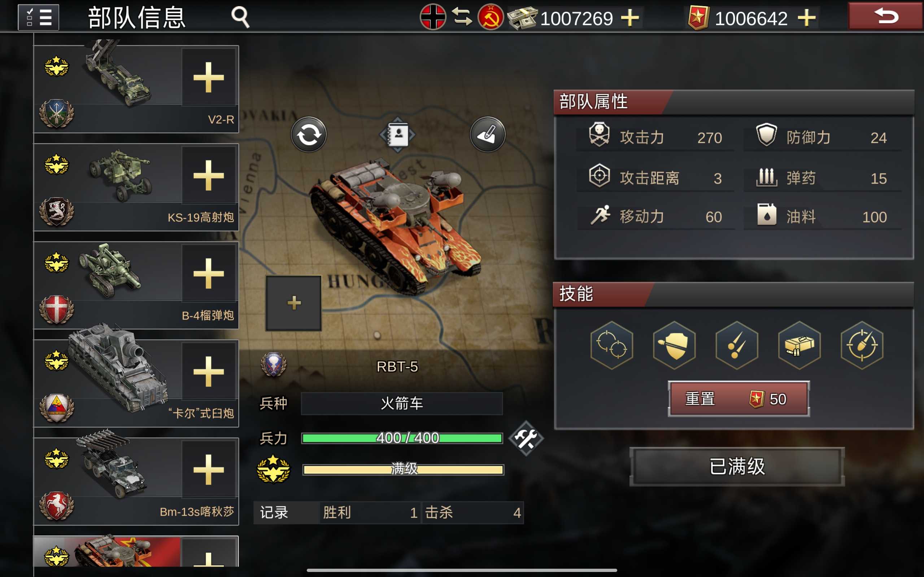924x577 pixels.
Task: Select the shield defense skill hexagon
Action: (x=674, y=345)
